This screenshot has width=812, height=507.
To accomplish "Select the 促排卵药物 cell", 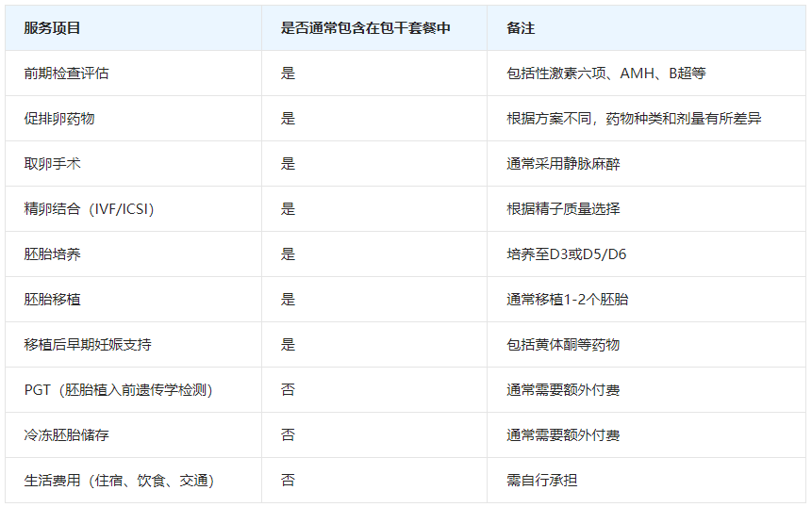I will (x=59, y=119).
